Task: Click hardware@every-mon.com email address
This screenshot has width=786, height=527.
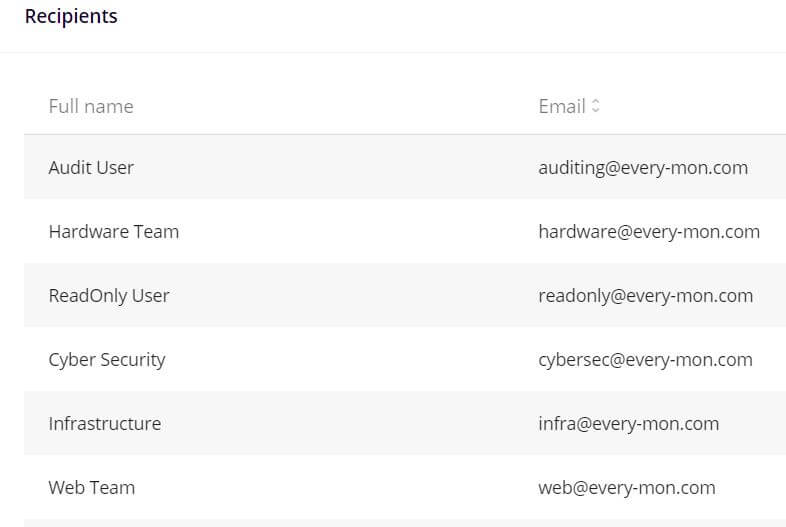Action: [x=649, y=232]
